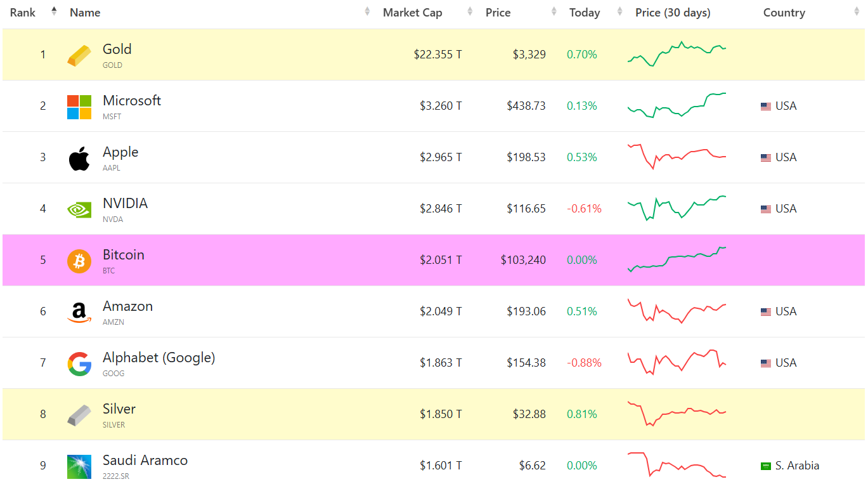Click Alphabet's 30-day price chart

click(677, 362)
